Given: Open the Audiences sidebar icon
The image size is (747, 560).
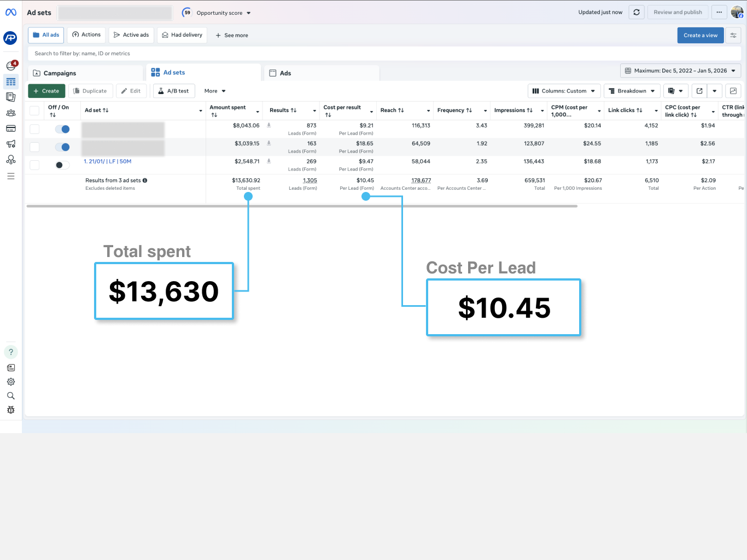Looking at the screenshot, I should coord(11,113).
